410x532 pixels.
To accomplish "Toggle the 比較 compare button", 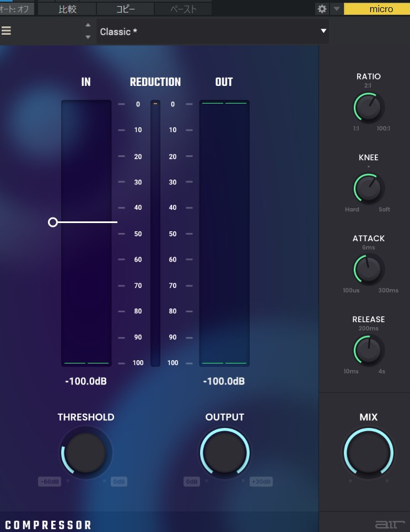I will [x=67, y=9].
